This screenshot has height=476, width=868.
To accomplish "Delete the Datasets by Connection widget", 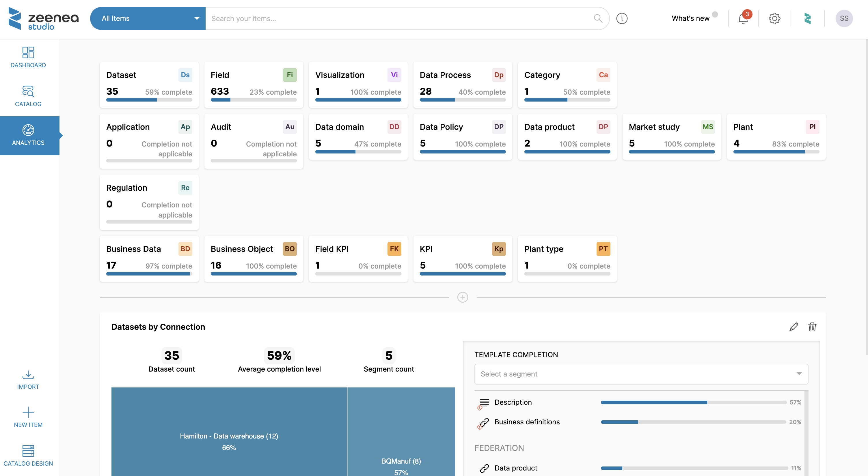I will click(812, 327).
